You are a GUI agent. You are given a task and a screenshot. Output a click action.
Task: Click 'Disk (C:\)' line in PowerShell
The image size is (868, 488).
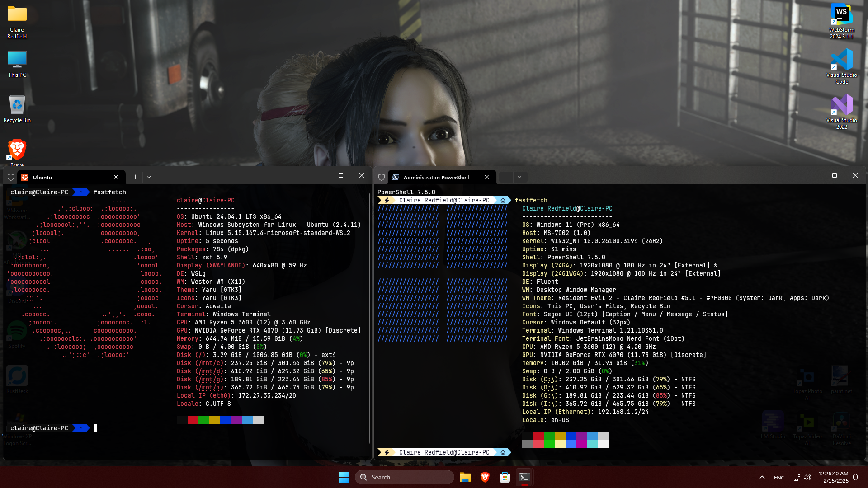pos(609,379)
